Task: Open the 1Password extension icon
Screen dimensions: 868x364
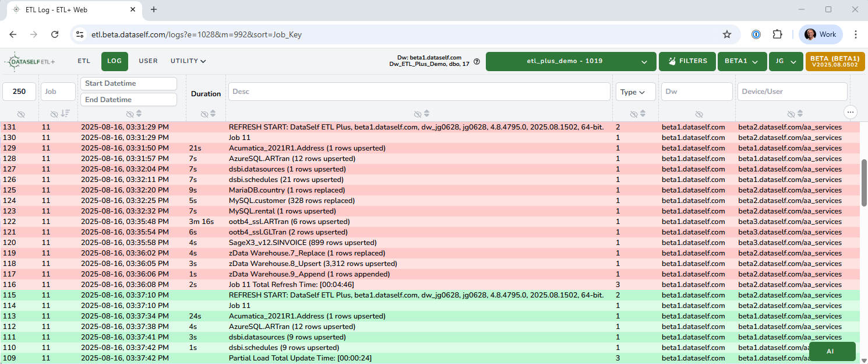Action: [x=756, y=34]
